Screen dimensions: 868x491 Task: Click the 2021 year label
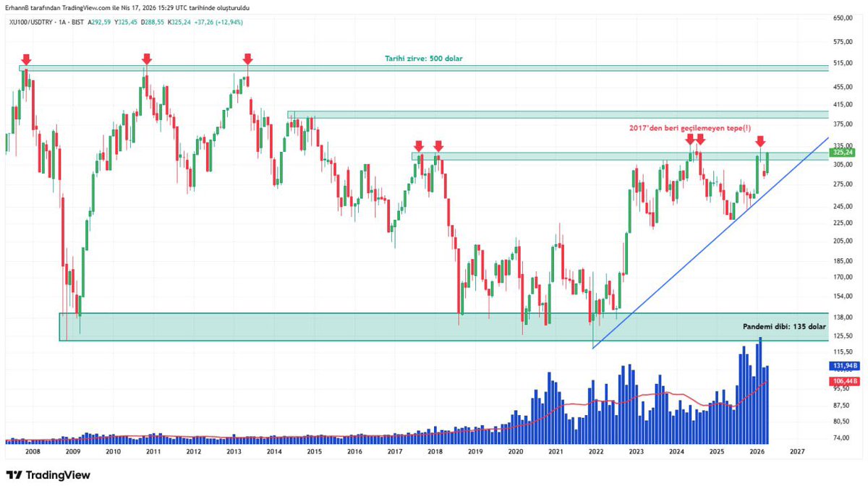tap(556, 451)
